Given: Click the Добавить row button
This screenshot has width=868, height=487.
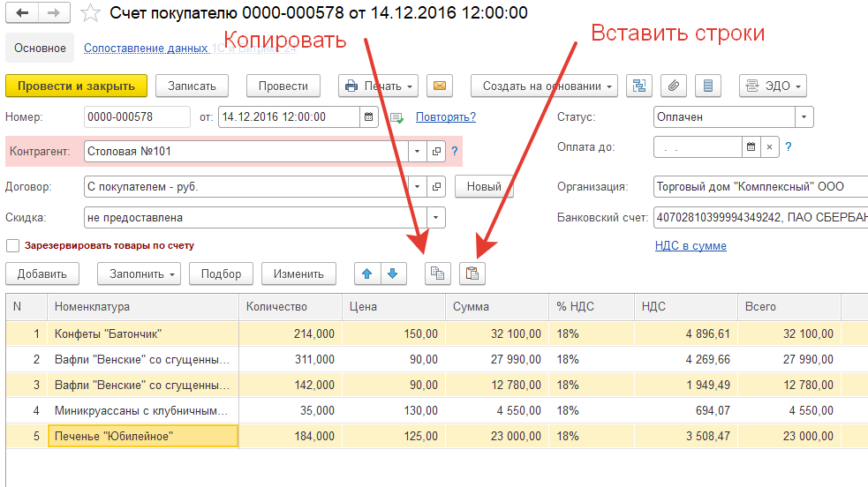Looking at the screenshot, I should pyautogui.click(x=42, y=273).
